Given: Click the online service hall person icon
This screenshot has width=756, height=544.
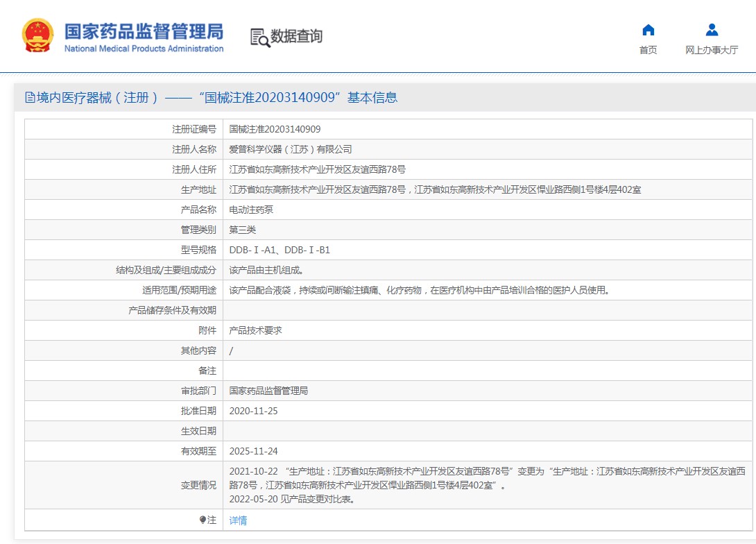Looking at the screenshot, I should point(712,30).
